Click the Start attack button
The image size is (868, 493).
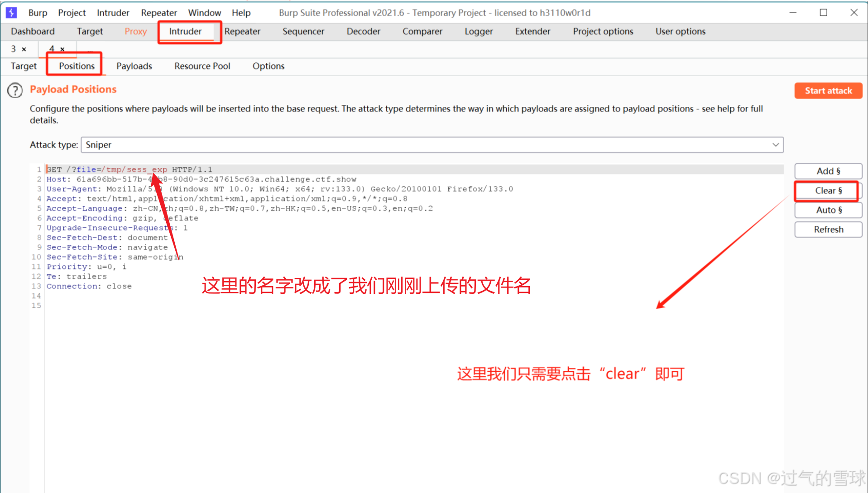(828, 91)
